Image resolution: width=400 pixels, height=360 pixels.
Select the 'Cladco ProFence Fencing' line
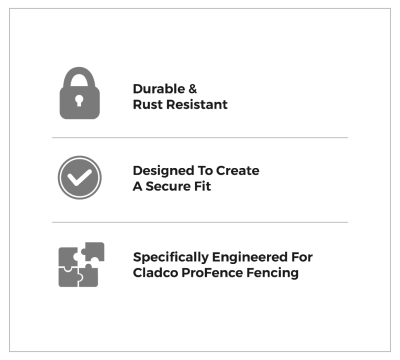click(x=216, y=273)
